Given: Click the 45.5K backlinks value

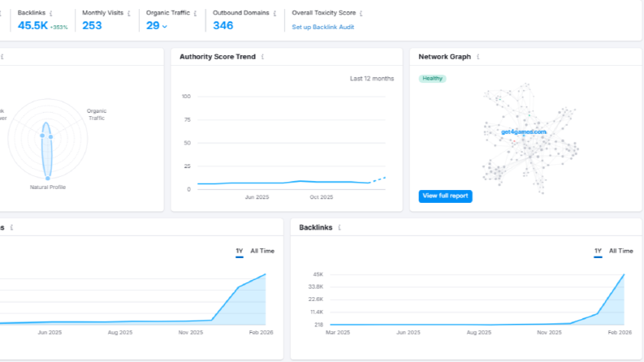Looking at the screenshot, I should point(32,25).
